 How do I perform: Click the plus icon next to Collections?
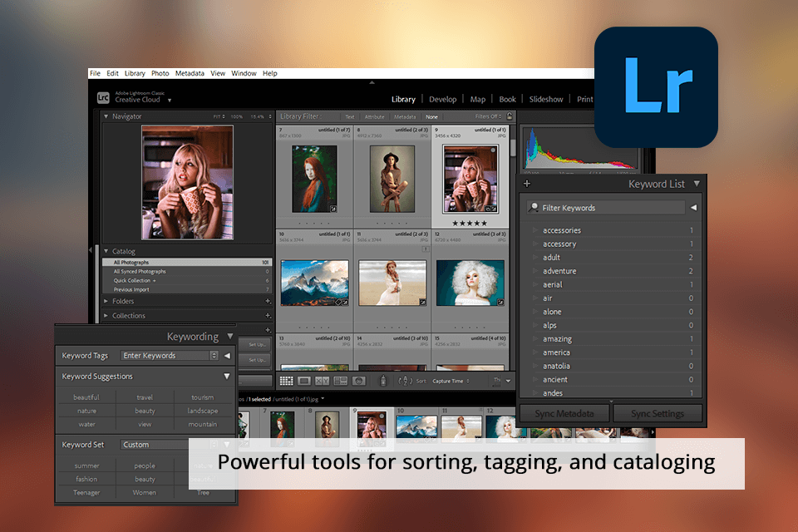[268, 316]
